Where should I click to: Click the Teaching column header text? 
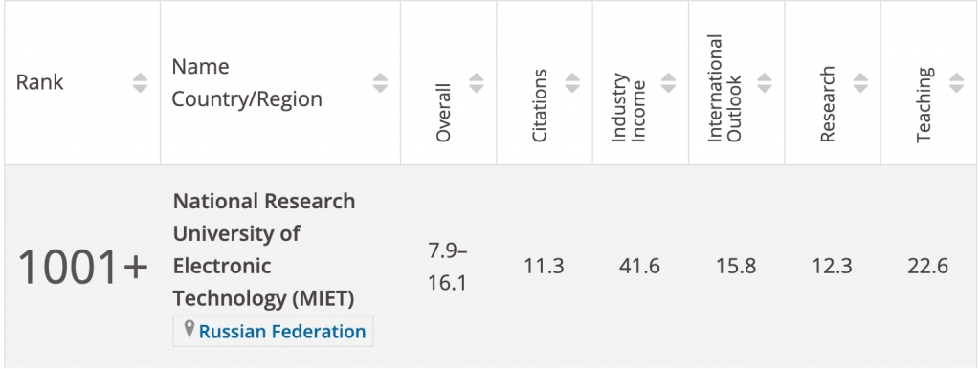coord(924,105)
